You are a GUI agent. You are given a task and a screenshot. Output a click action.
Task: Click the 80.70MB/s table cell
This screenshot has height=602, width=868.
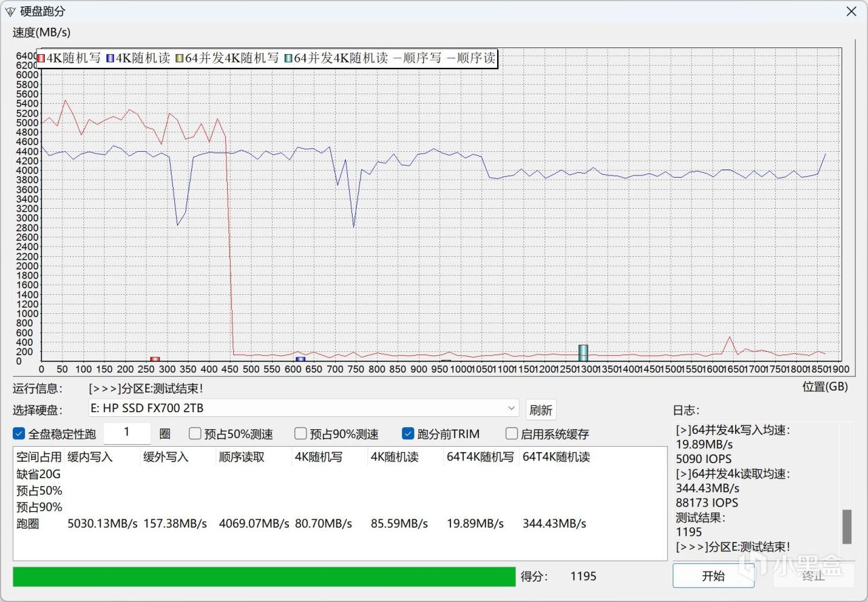coord(323,524)
